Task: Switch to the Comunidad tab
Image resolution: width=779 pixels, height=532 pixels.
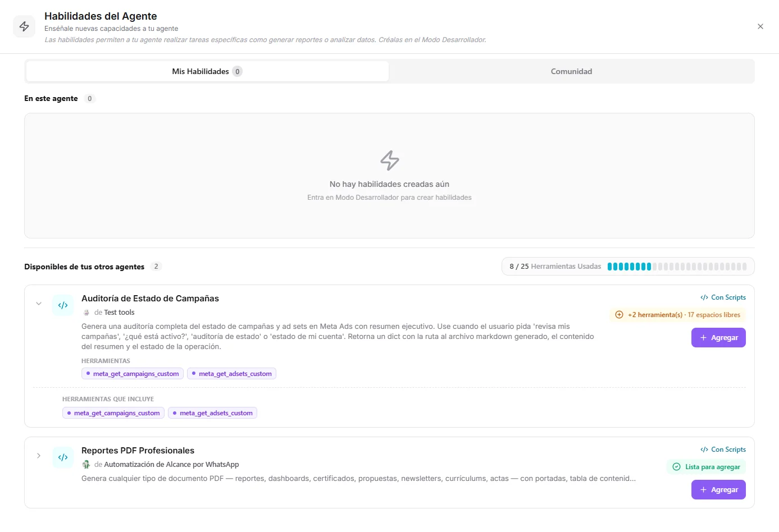Action: click(x=571, y=71)
